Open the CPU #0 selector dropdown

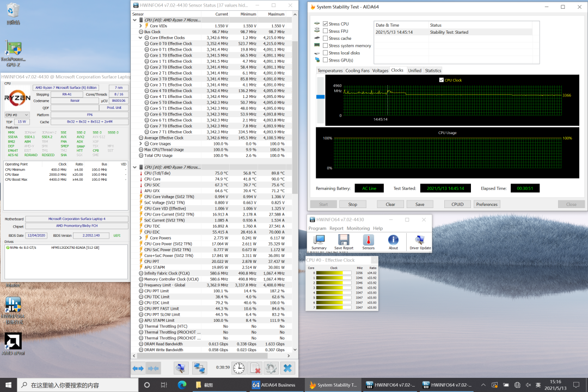pos(17,115)
